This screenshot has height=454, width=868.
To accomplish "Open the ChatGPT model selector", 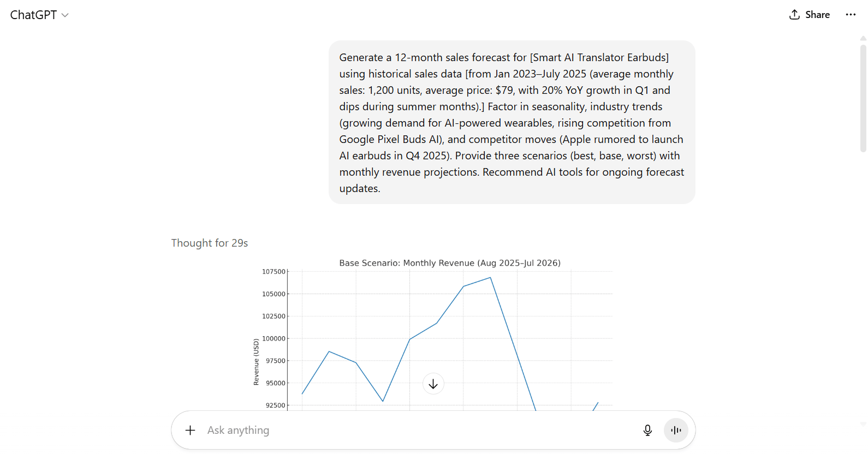I will click(x=39, y=15).
